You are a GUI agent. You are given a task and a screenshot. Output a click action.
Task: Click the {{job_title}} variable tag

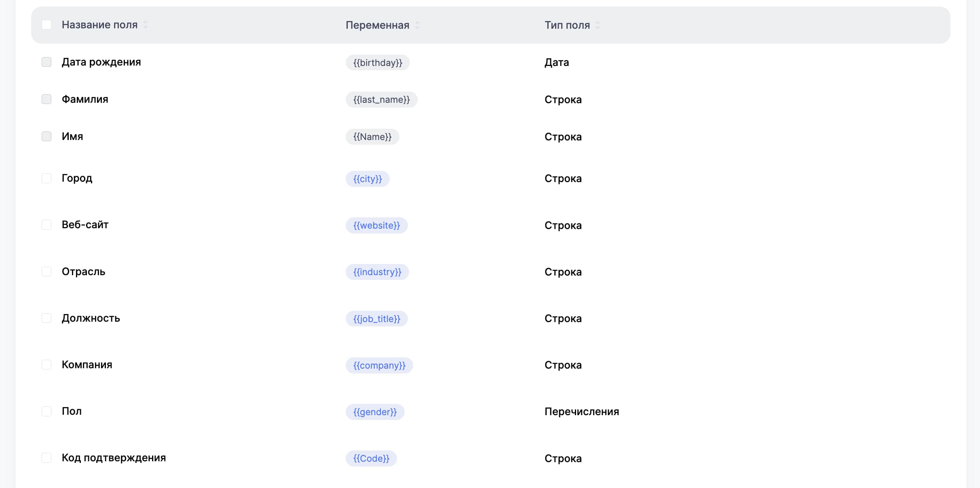click(376, 319)
